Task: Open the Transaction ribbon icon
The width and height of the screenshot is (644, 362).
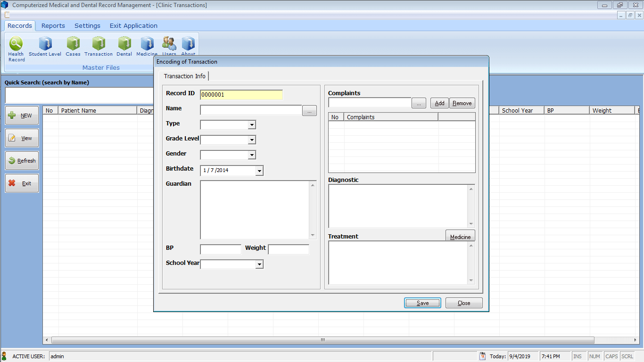Action: [99, 47]
